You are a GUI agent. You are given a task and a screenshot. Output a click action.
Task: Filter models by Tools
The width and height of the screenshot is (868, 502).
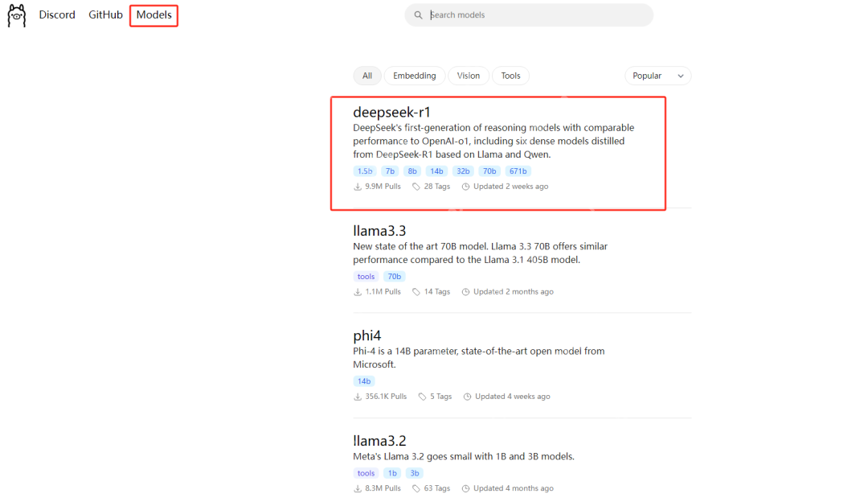tap(510, 76)
